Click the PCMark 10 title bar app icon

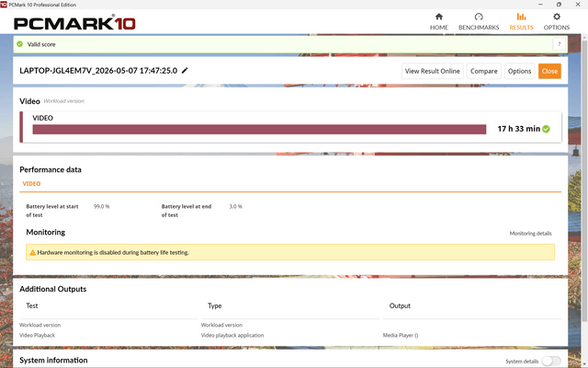[x=4, y=4]
